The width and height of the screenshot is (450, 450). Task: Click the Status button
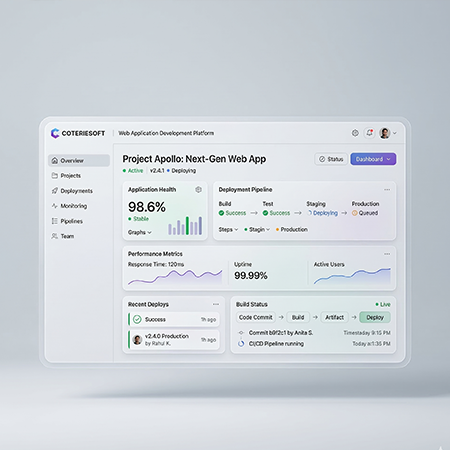(331, 159)
